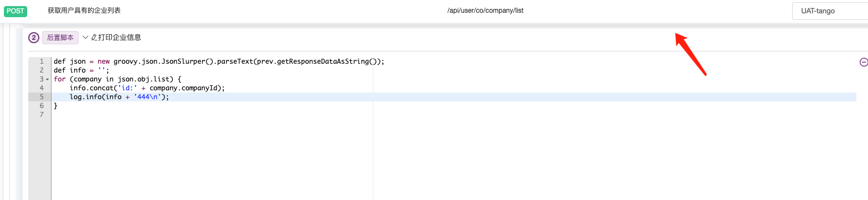
Task: Select line number 5 in the gutter
Action: point(42,97)
